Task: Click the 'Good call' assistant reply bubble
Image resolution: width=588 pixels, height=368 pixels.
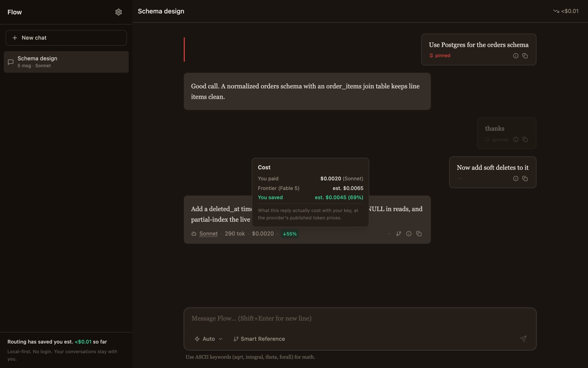Action: [307, 91]
